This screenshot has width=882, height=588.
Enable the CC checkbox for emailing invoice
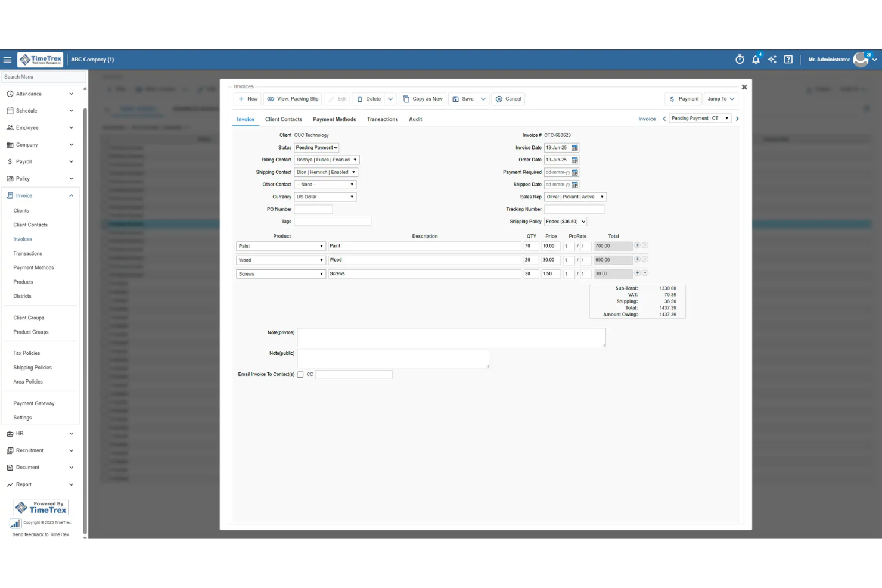[300, 374]
